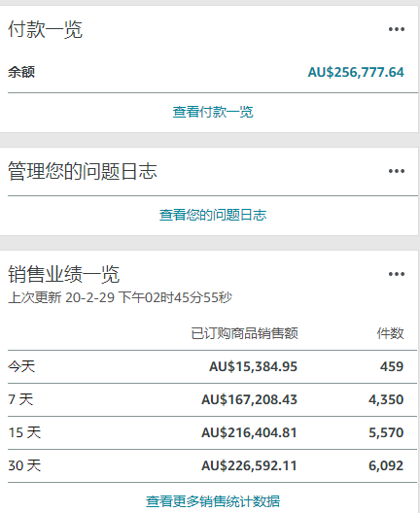The image size is (420, 513).
Task: Click the 件数 column header
Action: point(390,333)
